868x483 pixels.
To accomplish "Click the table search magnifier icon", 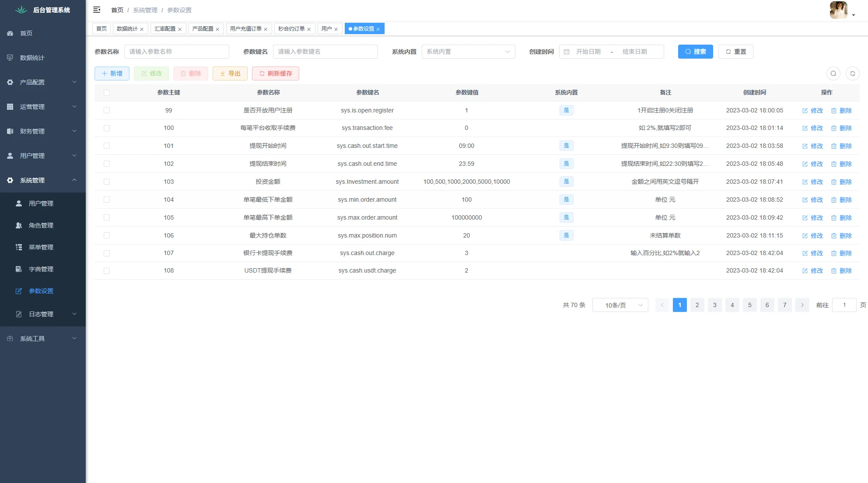I will pyautogui.click(x=833, y=73).
